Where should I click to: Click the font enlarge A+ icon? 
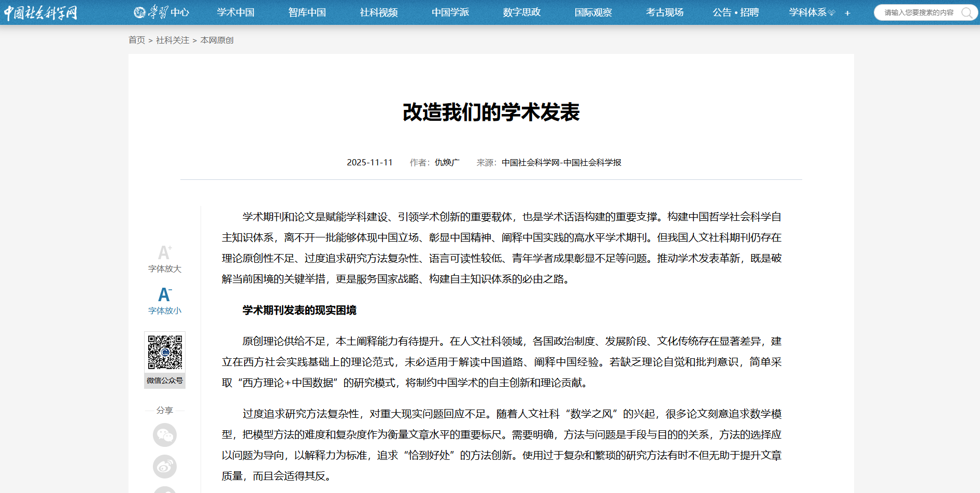(164, 253)
